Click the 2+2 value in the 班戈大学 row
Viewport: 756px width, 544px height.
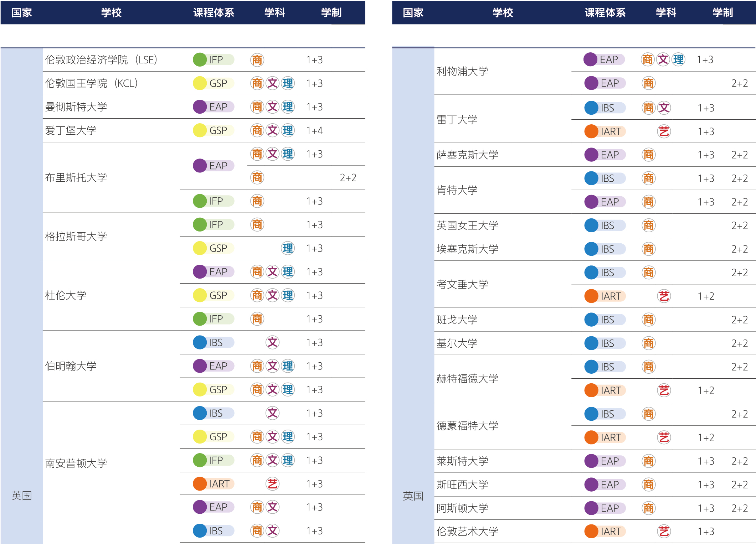(x=740, y=320)
